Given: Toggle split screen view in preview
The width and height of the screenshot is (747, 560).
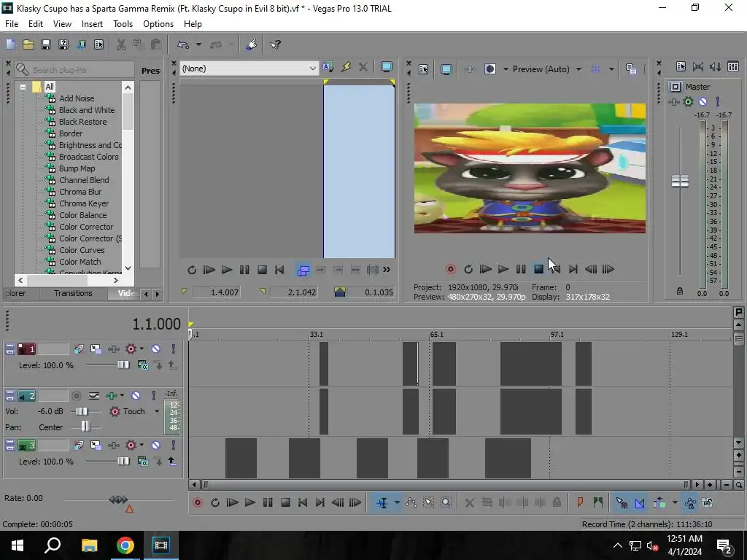Looking at the screenshot, I should pyautogui.click(x=489, y=69).
